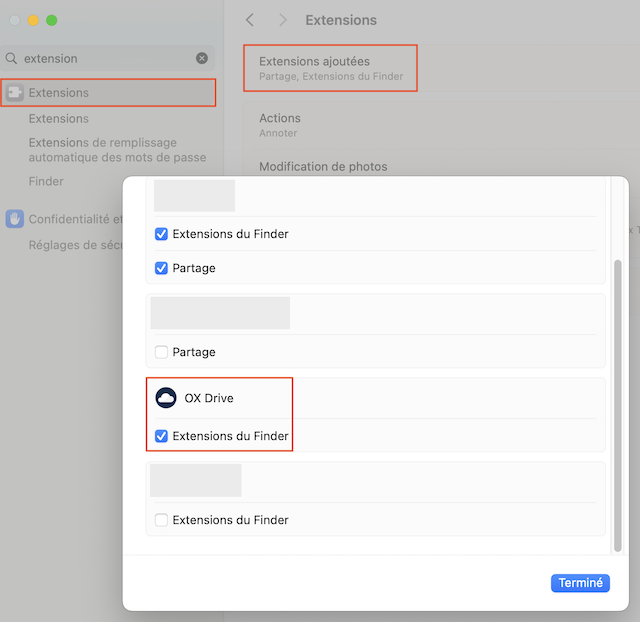Screen dimensions: 640x622
Task: Click the dialog vertical scrollbar
Action: pyautogui.click(x=618, y=405)
